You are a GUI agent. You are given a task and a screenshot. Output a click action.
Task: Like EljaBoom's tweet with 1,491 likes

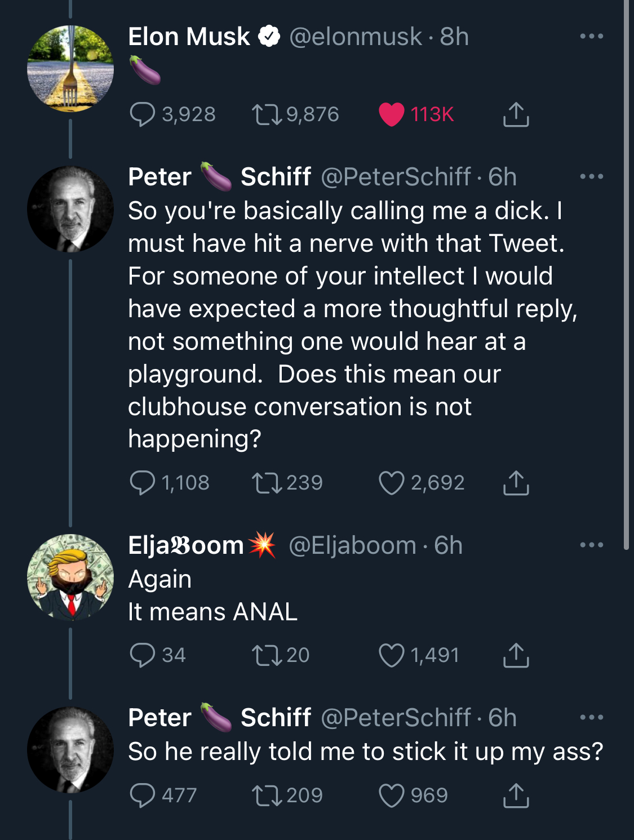click(392, 655)
